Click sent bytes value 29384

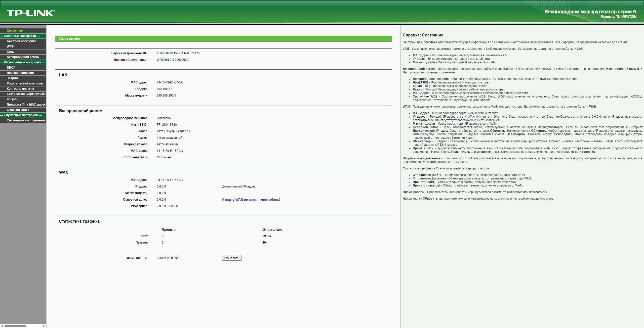pyautogui.click(x=266, y=236)
